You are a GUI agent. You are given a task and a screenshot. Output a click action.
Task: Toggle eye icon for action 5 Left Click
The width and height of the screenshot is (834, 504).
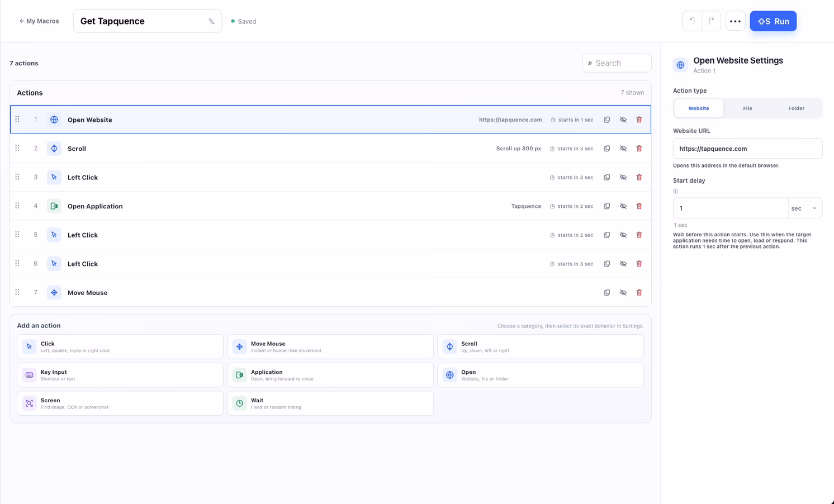click(623, 235)
